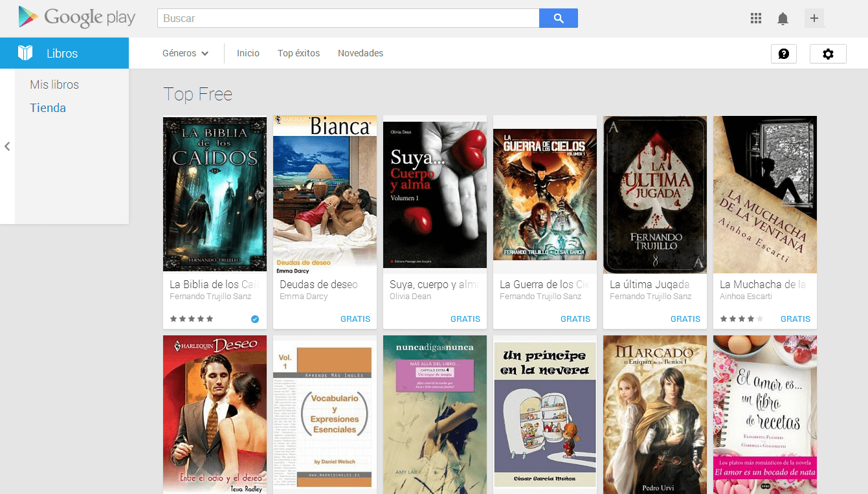Viewport: 868px width, 494px height.
Task: Click the blue checkmark on La Biblia card
Action: (x=255, y=319)
